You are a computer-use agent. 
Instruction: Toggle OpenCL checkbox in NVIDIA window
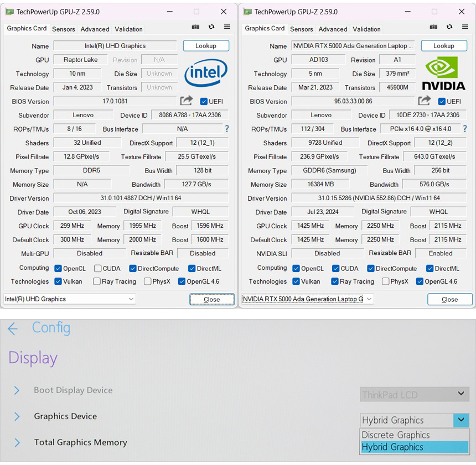click(296, 269)
